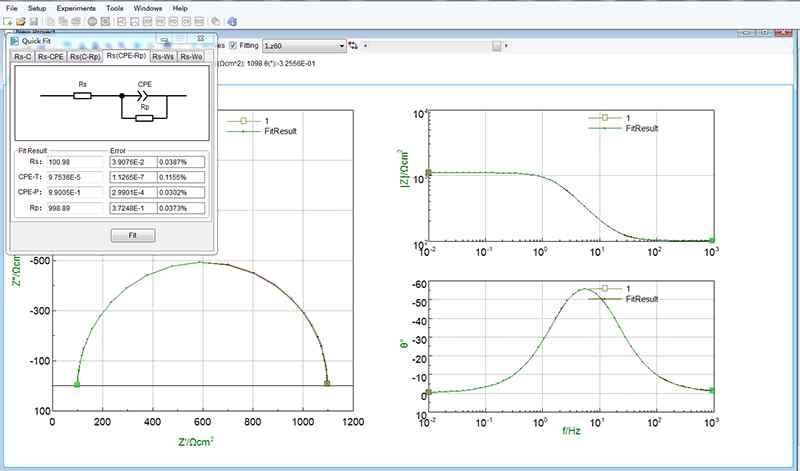Click the Save disk toolbar icon

coord(34,21)
